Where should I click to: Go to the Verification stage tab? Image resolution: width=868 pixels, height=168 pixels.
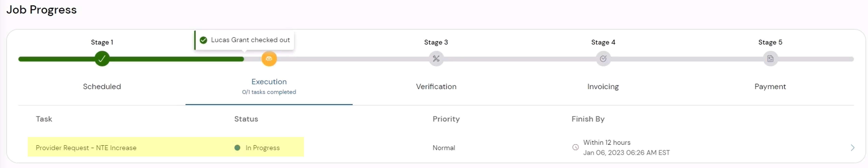pyautogui.click(x=436, y=87)
